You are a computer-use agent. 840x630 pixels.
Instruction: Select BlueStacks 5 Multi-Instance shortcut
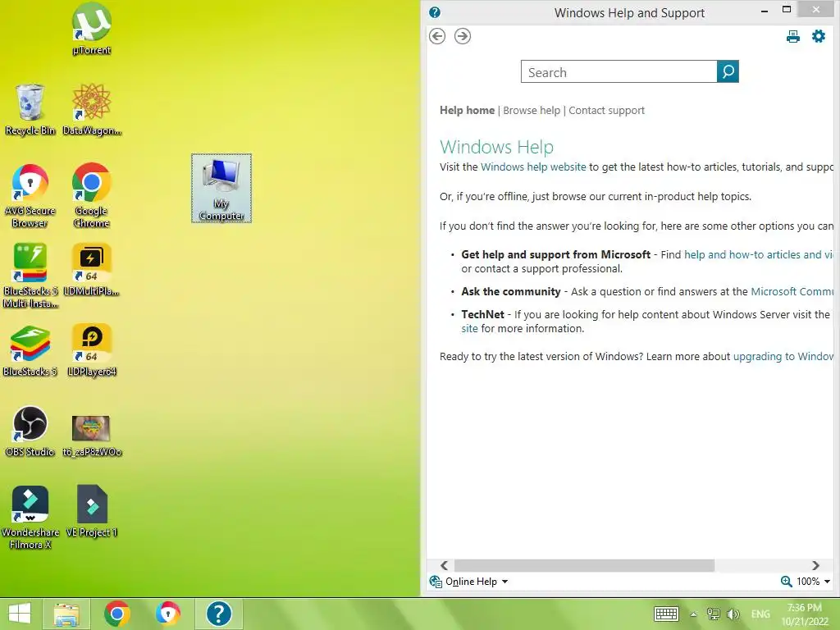tap(30, 276)
